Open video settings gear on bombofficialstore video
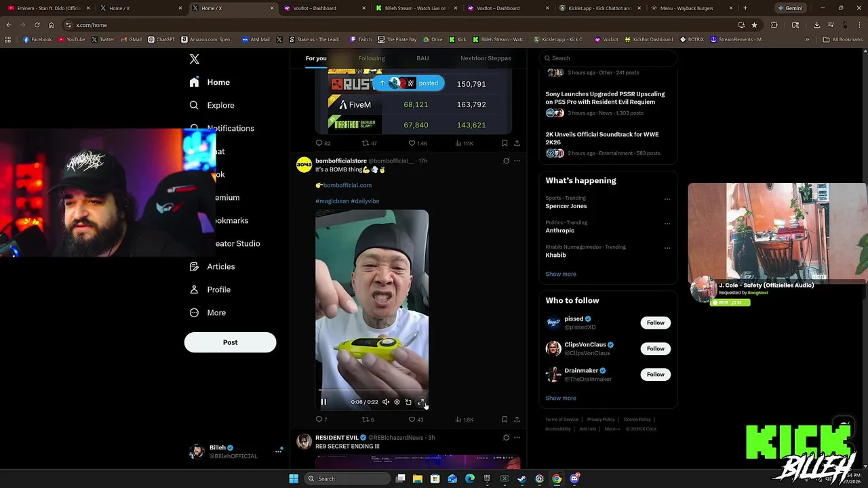The image size is (868, 488). [397, 402]
